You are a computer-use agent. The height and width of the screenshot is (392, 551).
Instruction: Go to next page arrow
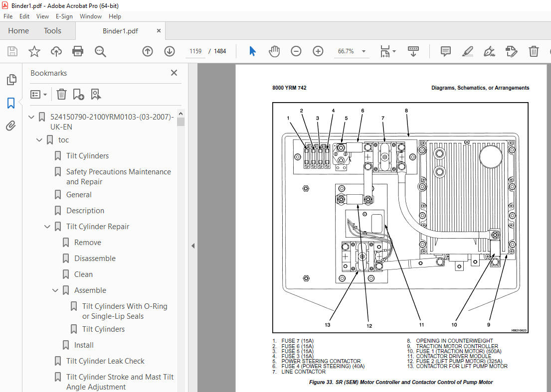coord(170,51)
